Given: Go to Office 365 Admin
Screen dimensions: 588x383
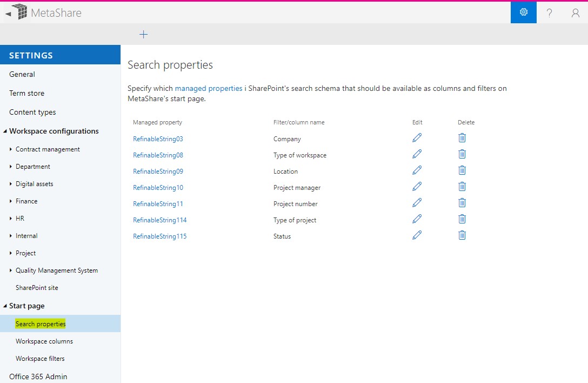Looking at the screenshot, I should [x=38, y=376].
